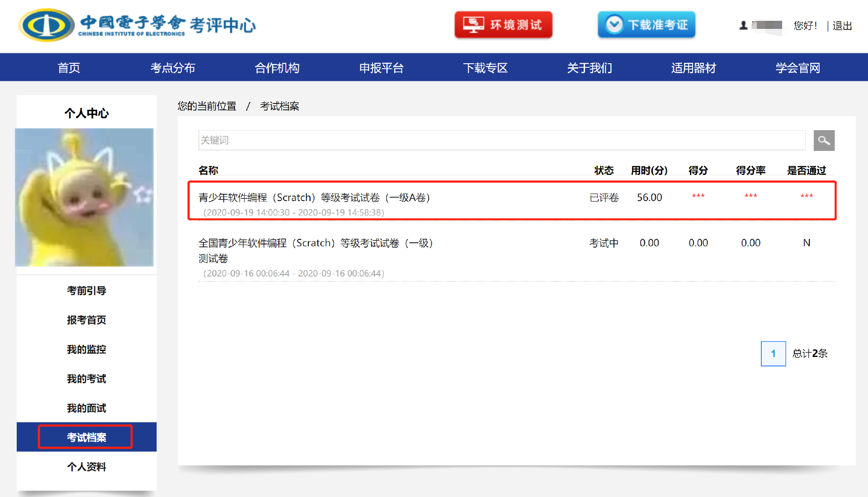Click page number 1 pagination button
Image resolution: width=868 pixels, height=497 pixels.
pos(773,353)
